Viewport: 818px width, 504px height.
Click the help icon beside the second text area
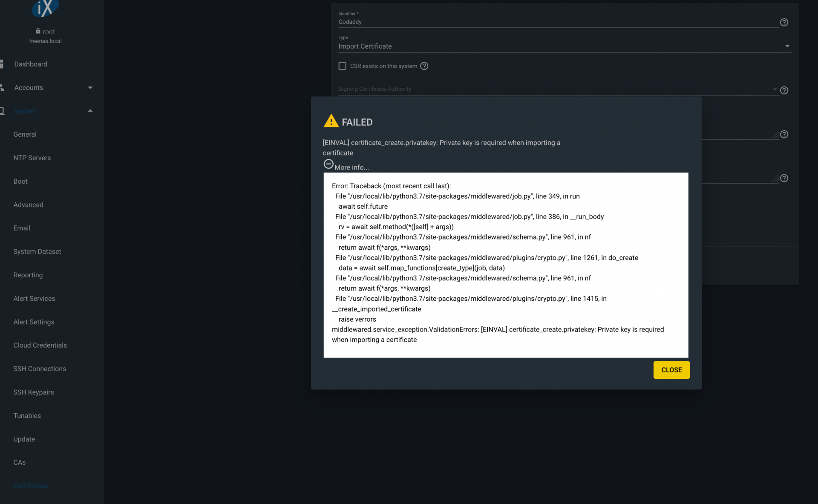784,178
